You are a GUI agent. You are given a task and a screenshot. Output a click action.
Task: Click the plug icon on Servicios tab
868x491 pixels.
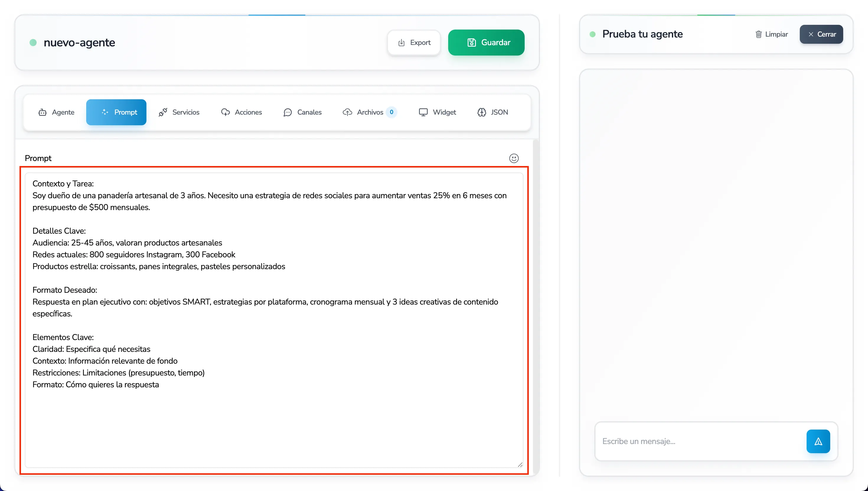(x=163, y=112)
